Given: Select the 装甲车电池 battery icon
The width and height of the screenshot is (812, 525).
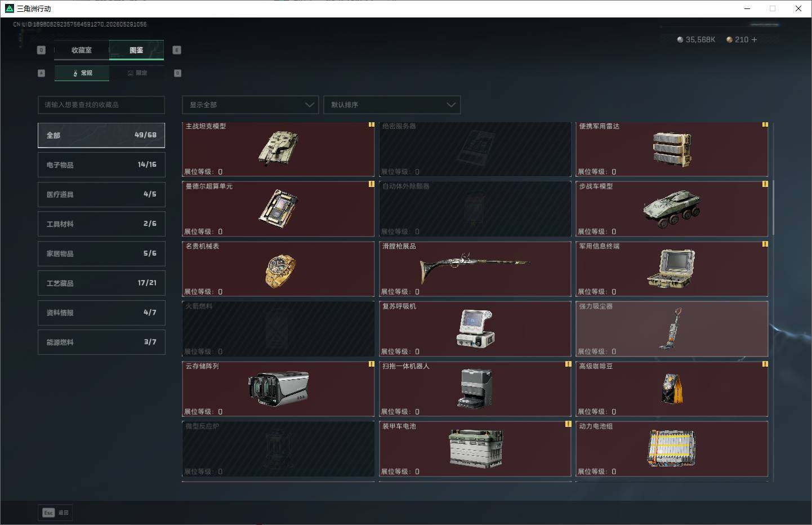Looking at the screenshot, I should coord(476,449).
